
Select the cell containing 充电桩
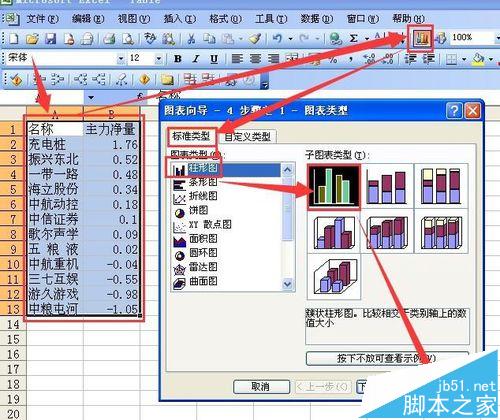point(55,145)
